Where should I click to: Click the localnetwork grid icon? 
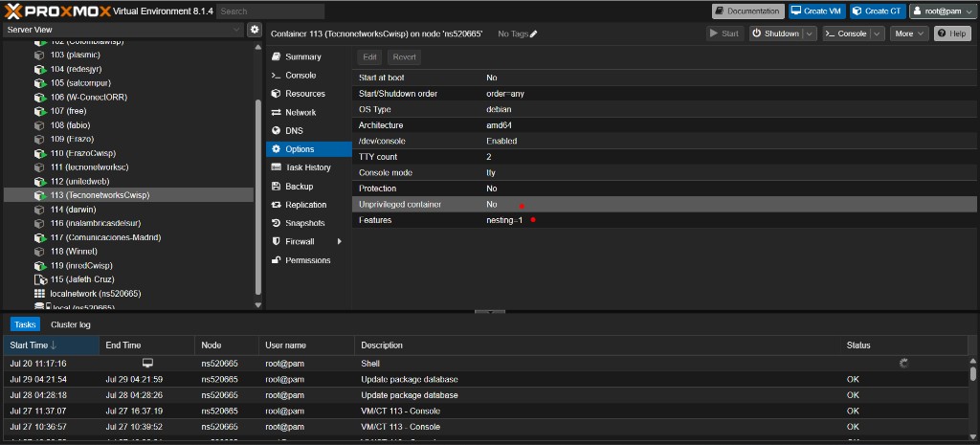40,293
